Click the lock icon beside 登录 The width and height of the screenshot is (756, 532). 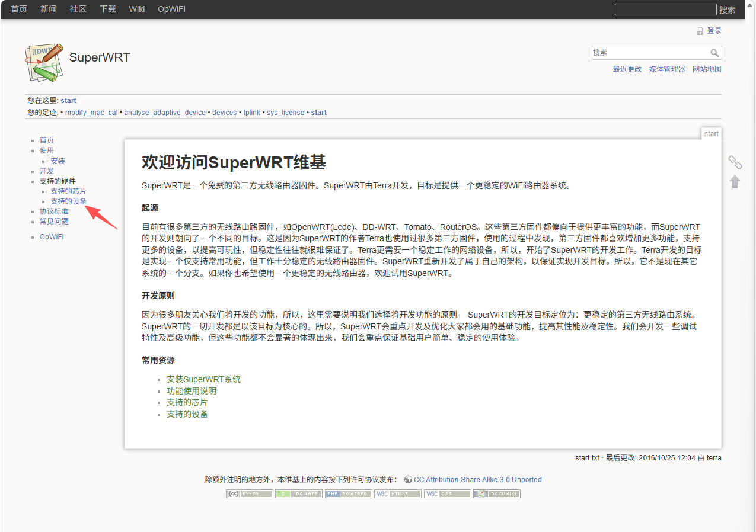coord(700,31)
